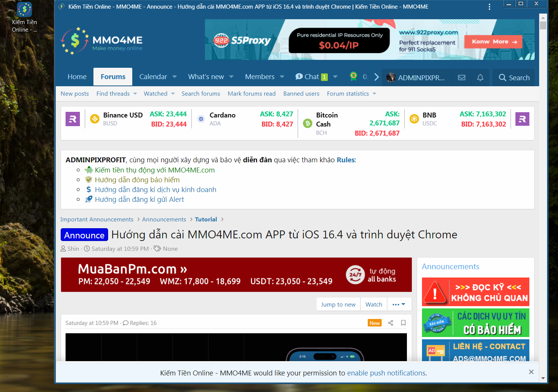The height and width of the screenshot is (392, 558).
Task: Click the purple R logo right of ticker
Action: (x=522, y=119)
